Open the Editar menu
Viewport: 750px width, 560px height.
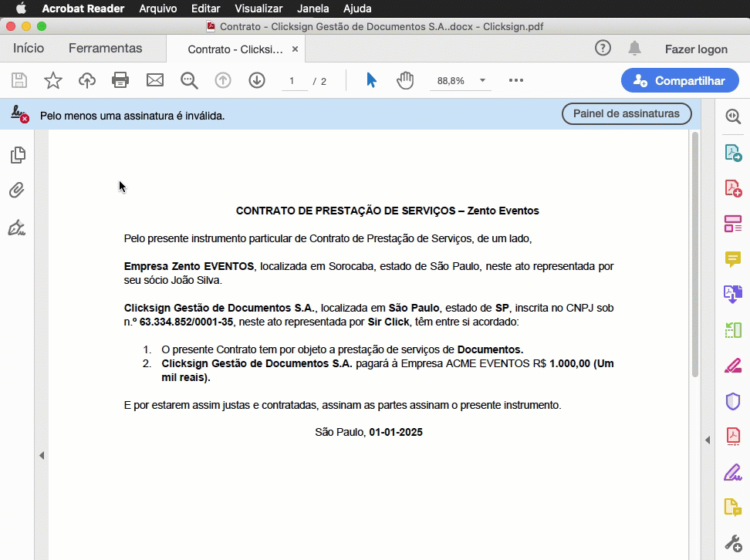(206, 8)
